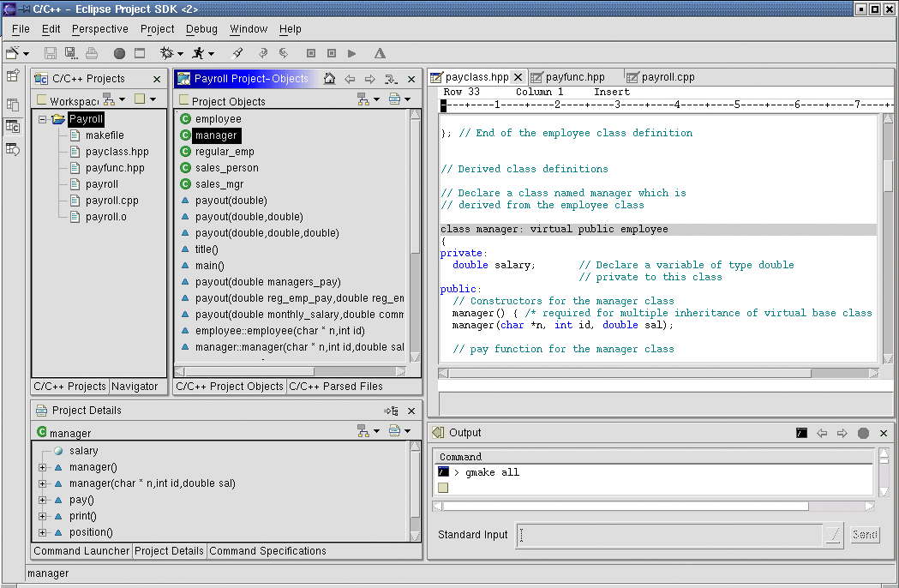Click the text 'A' icon in main toolbar
The height and width of the screenshot is (588, 899).
[x=380, y=53]
